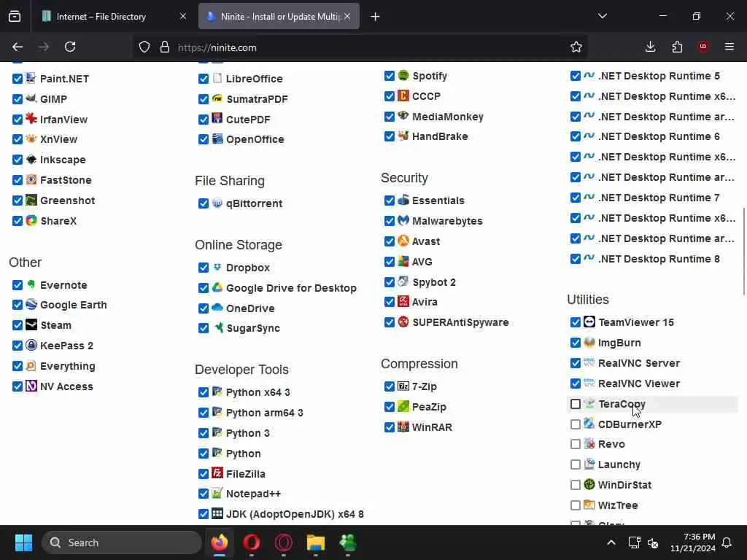The height and width of the screenshot is (560, 747).
Task: Click the Google Drive for Desktop icon
Action: (x=217, y=287)
